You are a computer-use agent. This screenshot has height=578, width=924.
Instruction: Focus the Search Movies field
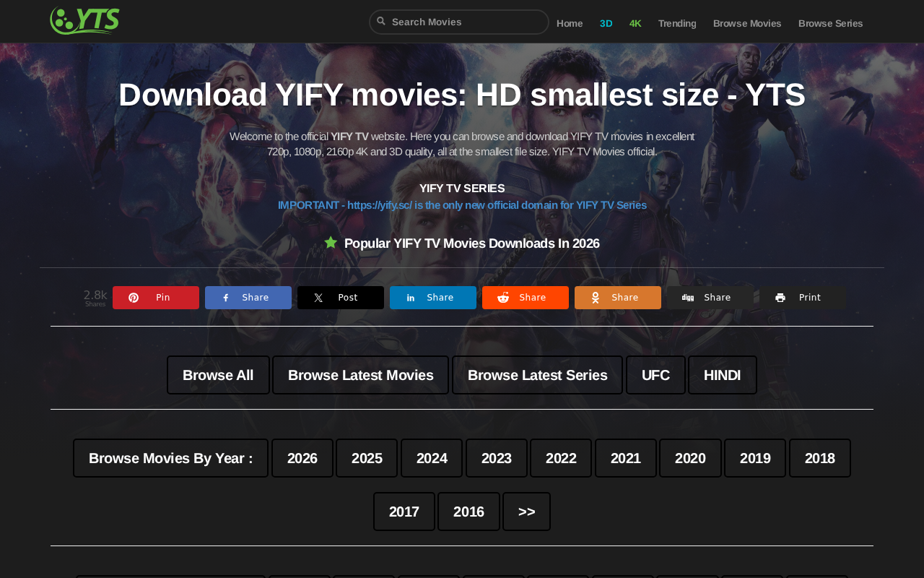(459, 22)
